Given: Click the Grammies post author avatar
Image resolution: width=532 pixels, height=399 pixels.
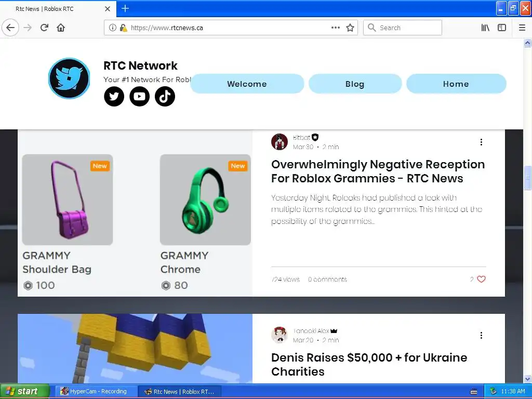Looking at the screenshot, I should [x=279, y=142].
